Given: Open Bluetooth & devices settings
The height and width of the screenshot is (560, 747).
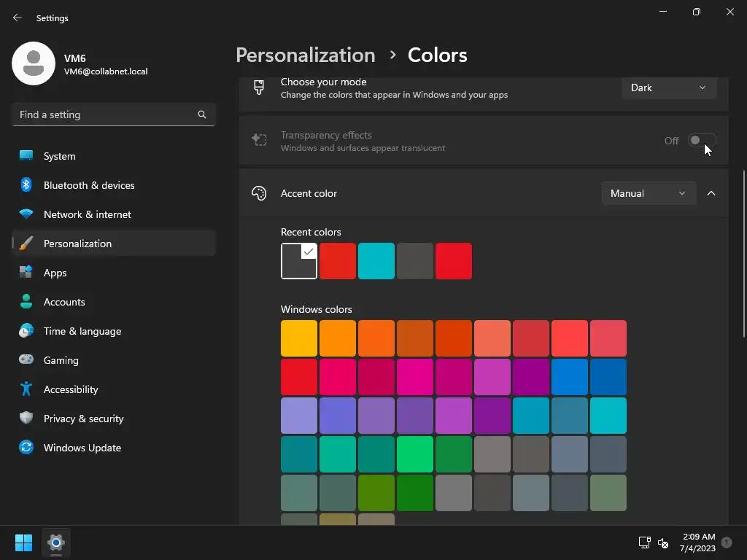Looking at the screenshot, I should 114,184.
